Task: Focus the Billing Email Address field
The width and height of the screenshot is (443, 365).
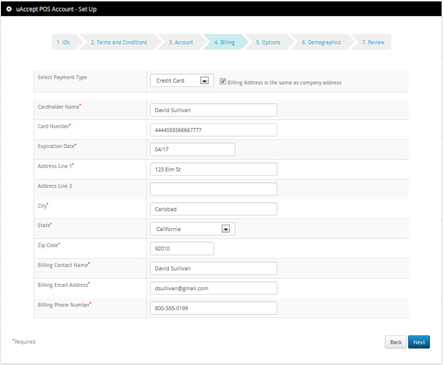Action: (x=214, y=288)
